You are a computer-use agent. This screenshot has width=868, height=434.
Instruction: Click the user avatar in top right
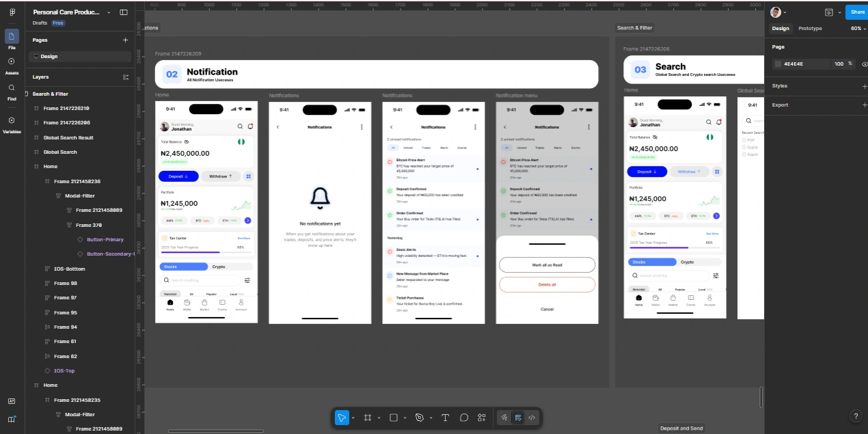(775, 12)
